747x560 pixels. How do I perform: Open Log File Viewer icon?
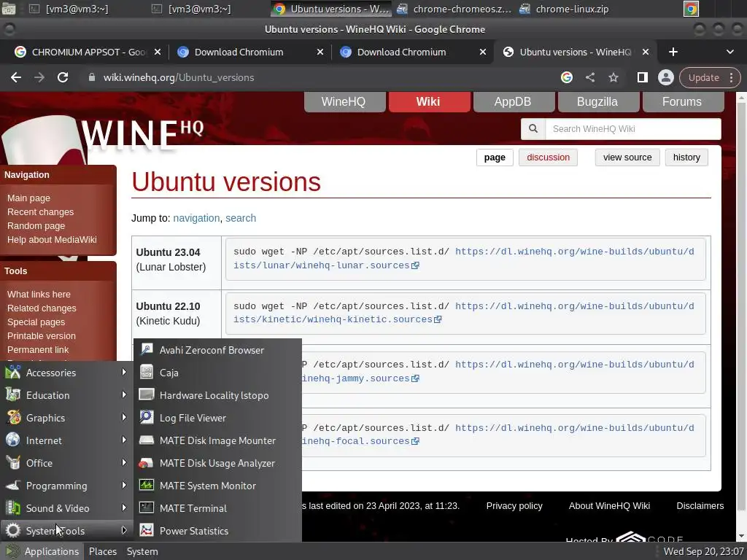(x=146, y=418)
